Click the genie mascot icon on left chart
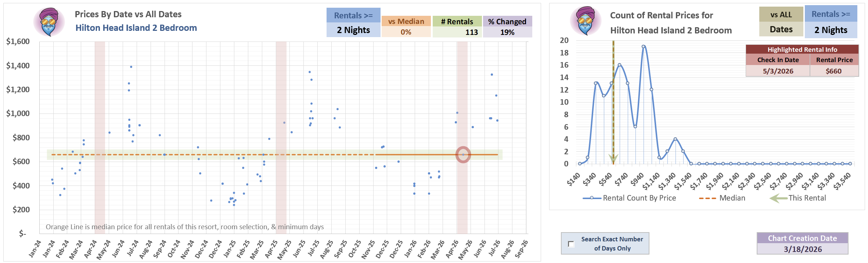This screenshot has width=868, height=263. pyautogui.click(x=49, y=22)
